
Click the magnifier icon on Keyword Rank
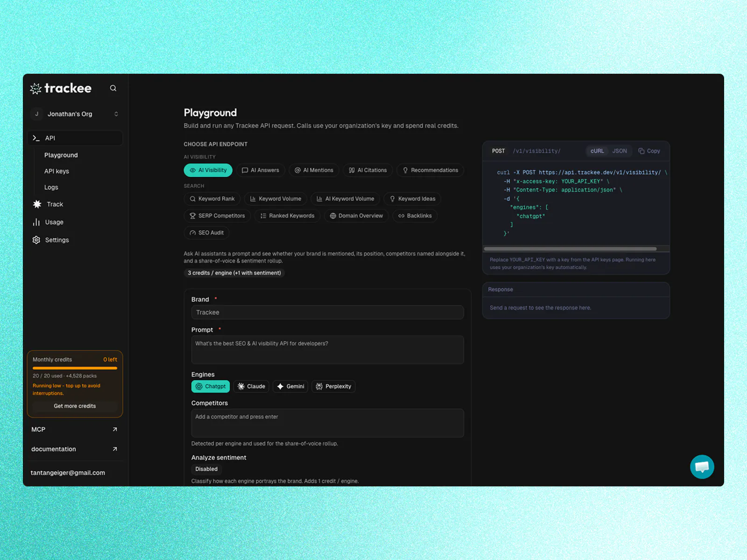tap(192, 199)
